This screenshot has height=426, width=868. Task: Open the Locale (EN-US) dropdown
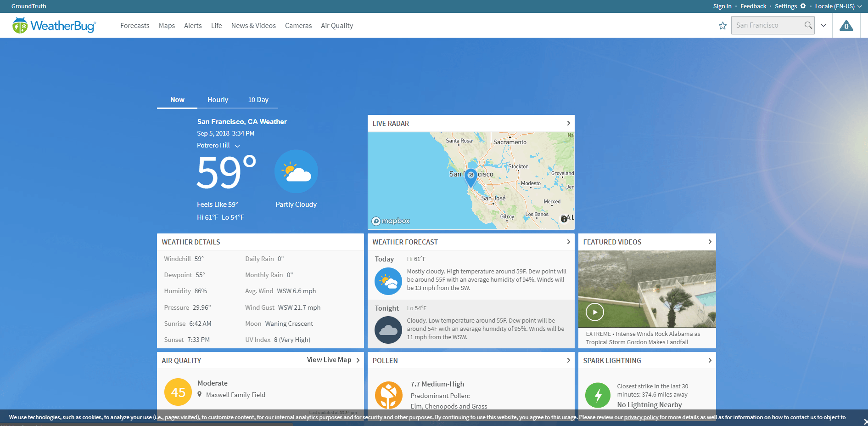[x=838, y=6]
